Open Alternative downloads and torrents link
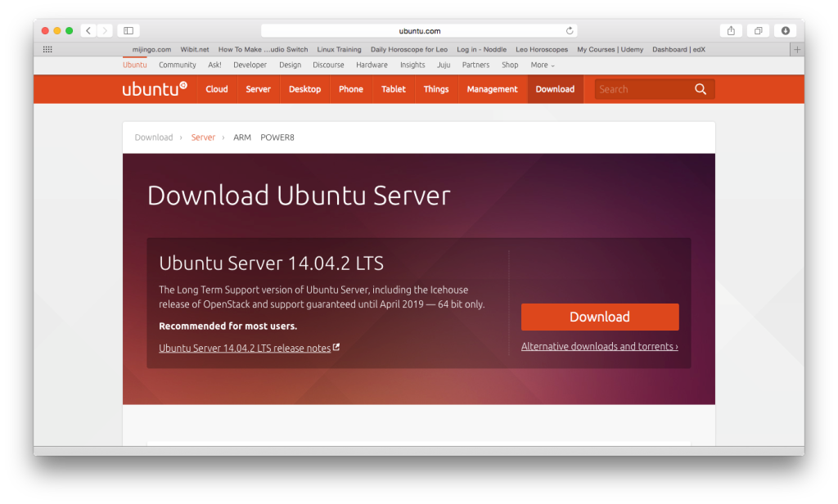This screenshot has width=838, height=504. point(599,347)
